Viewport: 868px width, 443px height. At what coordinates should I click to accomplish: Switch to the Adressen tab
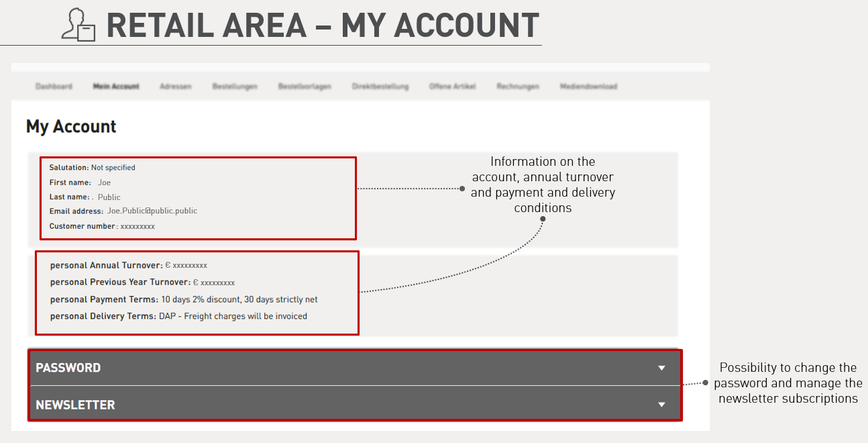(176, 87)
